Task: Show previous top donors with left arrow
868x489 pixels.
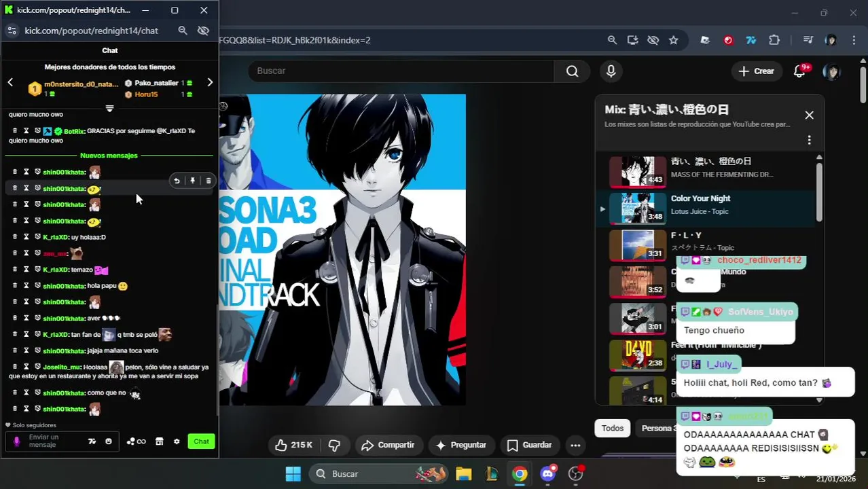Action: tap(10, 82)
